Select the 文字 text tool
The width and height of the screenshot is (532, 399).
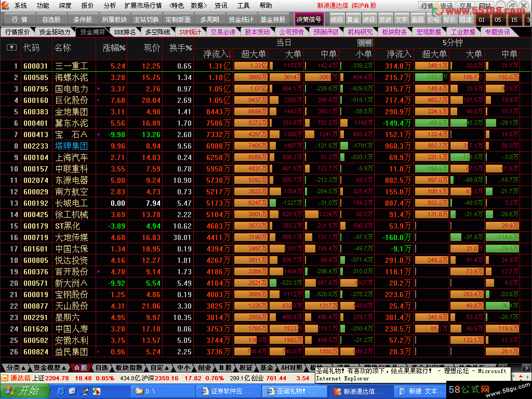tap(401, 20)
